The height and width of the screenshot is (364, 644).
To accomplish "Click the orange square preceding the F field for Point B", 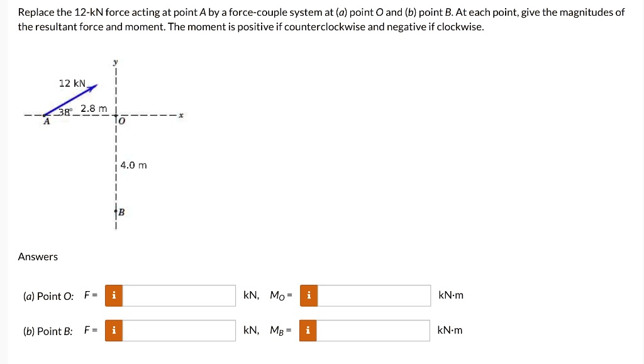I will click(114, 330).
